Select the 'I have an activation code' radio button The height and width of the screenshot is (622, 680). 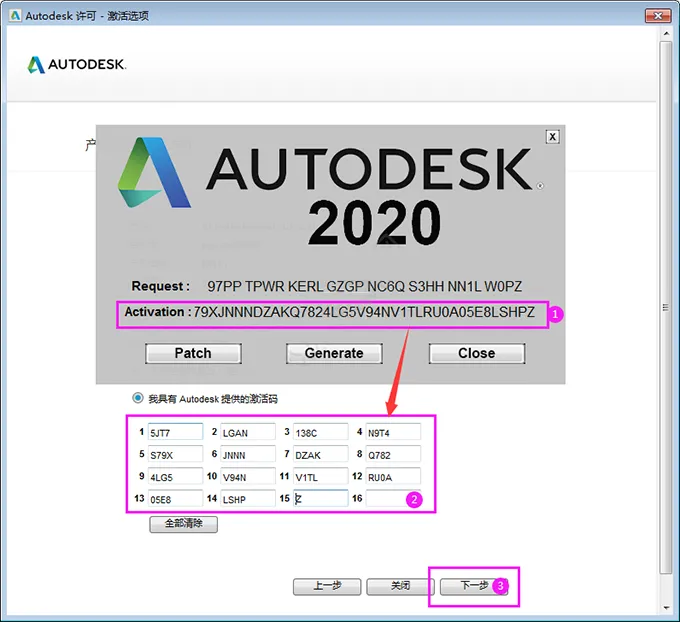click(139, 398)
